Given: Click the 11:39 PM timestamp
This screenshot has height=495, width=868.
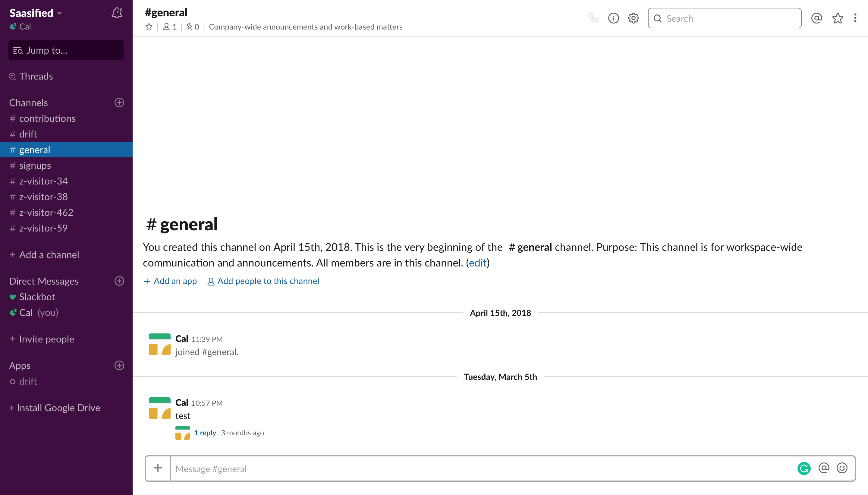Looking at the screenshot, I should (207, 339).
